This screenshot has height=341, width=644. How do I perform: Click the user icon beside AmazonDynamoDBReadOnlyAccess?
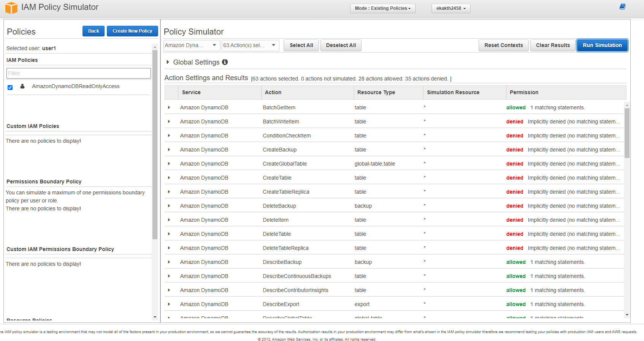point(22,86)
